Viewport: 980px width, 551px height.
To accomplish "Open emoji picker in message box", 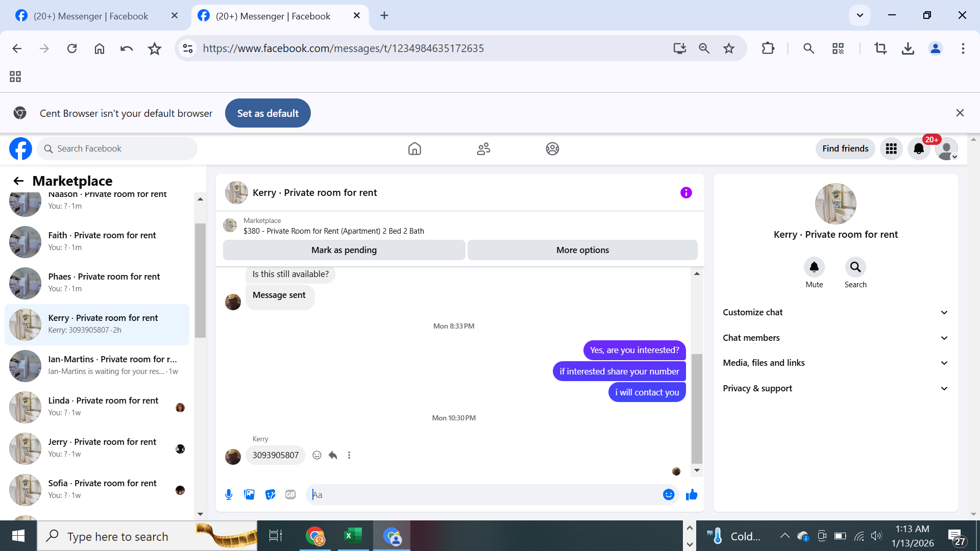I will click(668, 494).
